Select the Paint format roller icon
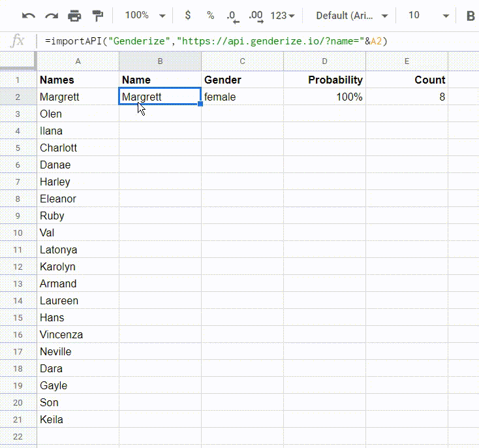This screenshot has width=479, height=448. click(97, 15)
